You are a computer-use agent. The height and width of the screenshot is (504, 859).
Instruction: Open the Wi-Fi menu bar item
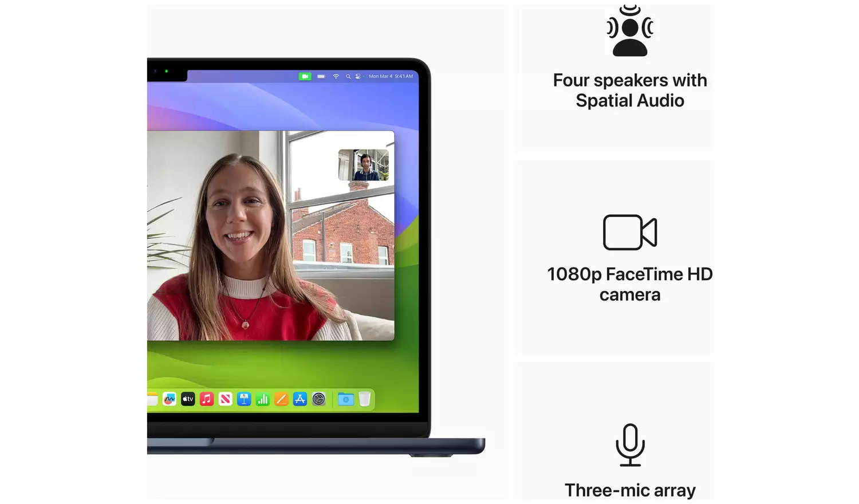click(336, 76)
